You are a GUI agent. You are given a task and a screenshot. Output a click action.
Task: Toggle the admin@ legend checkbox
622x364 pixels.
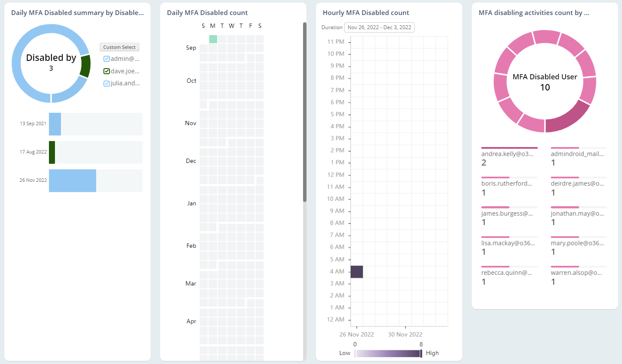(106, 59)
